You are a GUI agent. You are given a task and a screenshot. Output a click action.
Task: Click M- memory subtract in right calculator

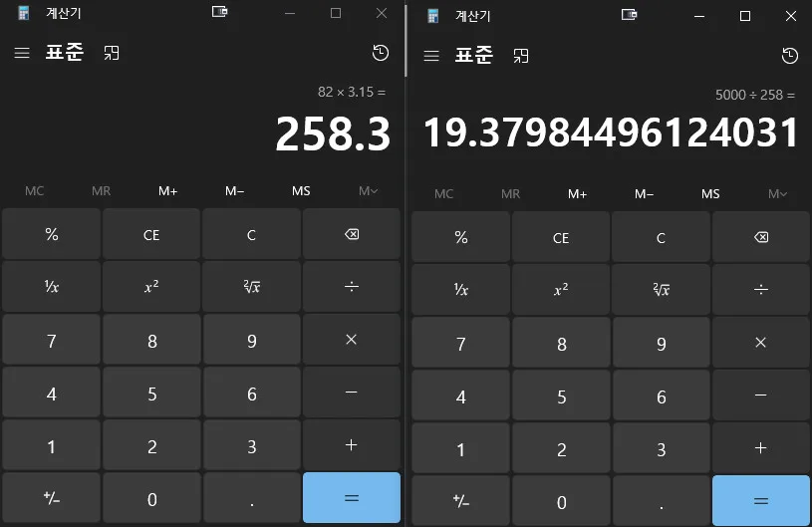[645, 194]
